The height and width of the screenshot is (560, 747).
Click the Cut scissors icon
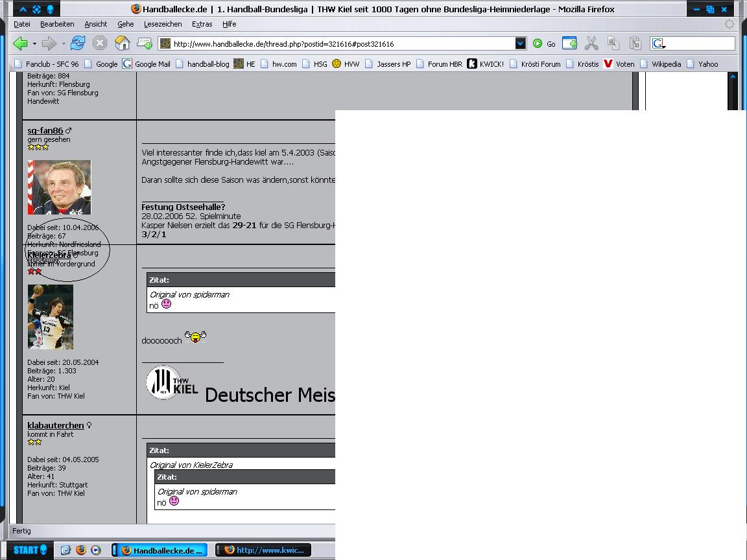pyautogui.click(x=591, y=43)
